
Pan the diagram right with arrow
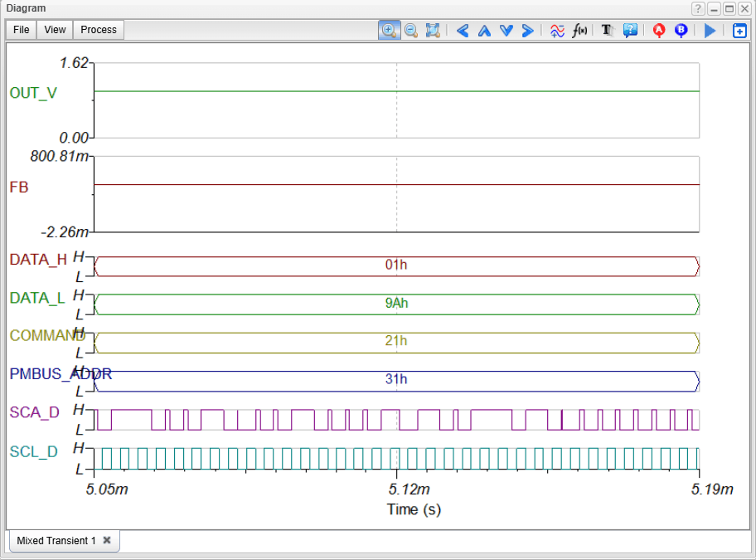[x=527, y=31]
